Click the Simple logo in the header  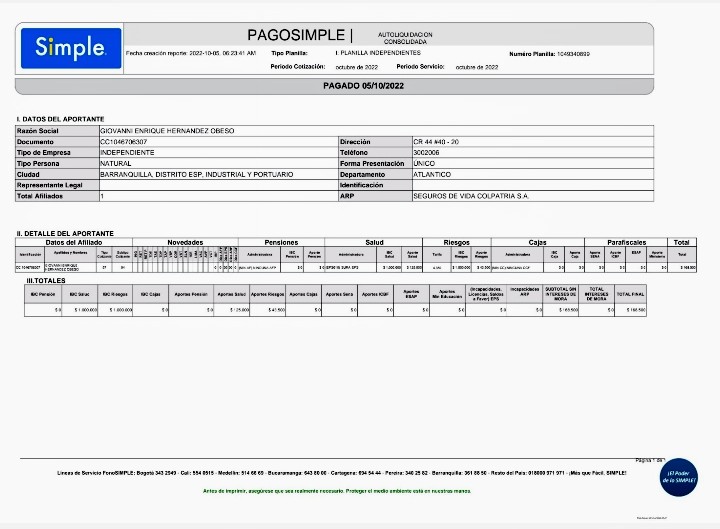pos(70,47)
